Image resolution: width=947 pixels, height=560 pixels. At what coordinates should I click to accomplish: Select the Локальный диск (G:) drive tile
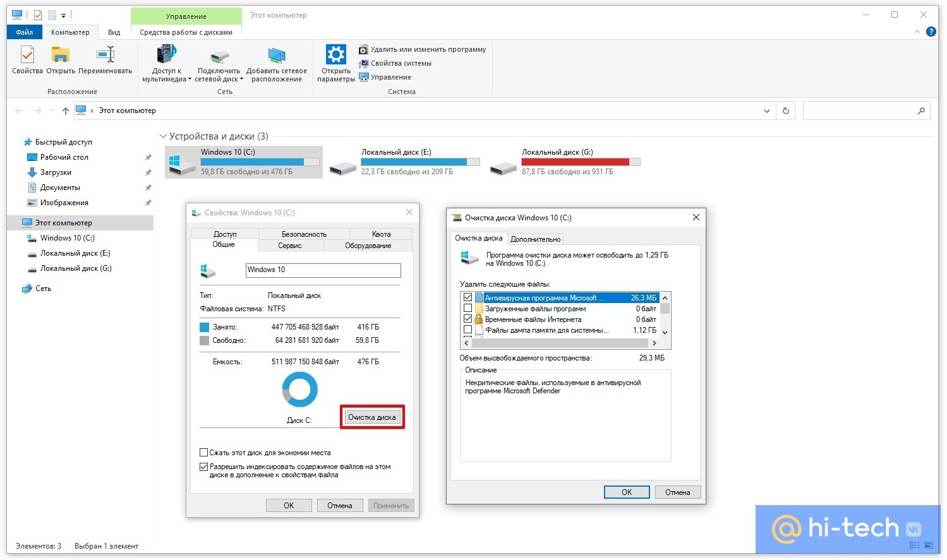[565, 162]
